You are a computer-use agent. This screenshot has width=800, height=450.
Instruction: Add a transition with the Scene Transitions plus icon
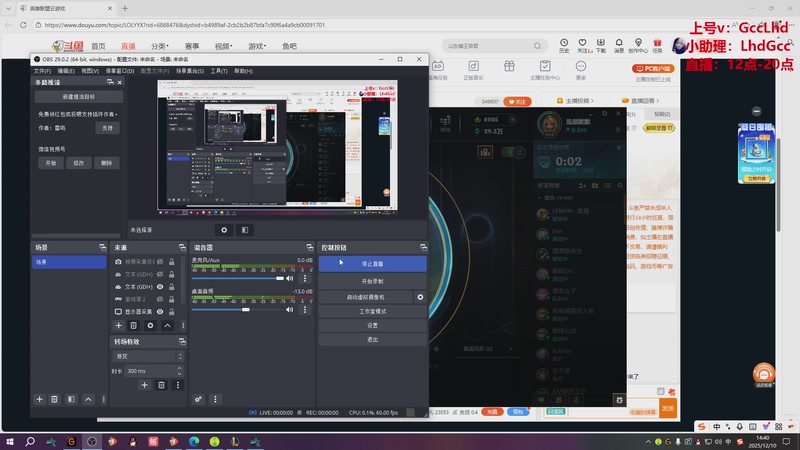coord(144,385)
